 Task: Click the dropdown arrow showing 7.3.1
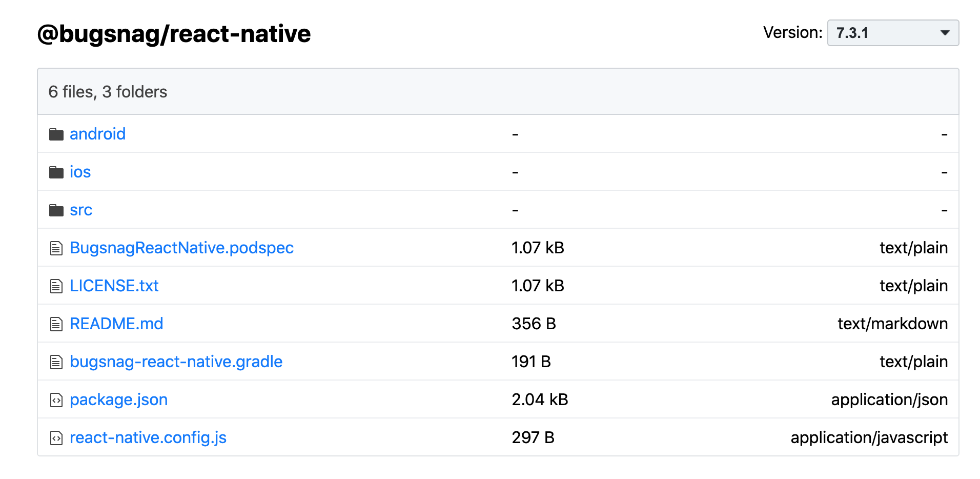(944, 33)
